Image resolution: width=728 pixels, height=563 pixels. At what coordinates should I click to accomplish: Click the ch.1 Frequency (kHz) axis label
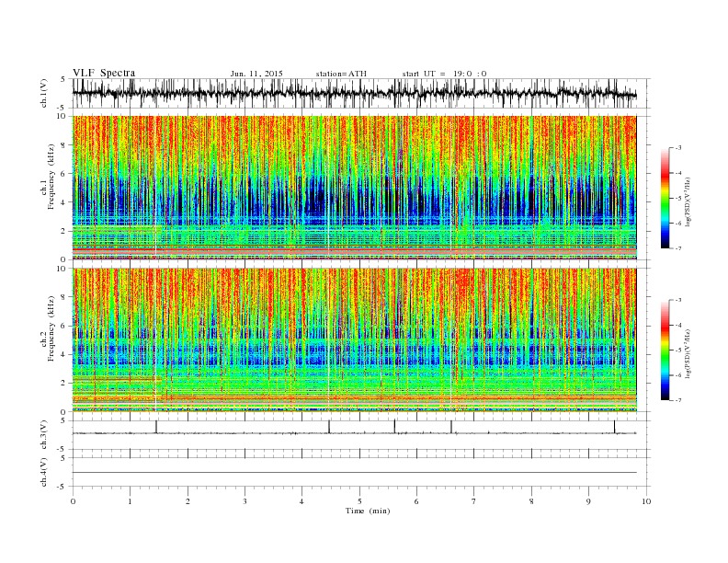(48, 177)
